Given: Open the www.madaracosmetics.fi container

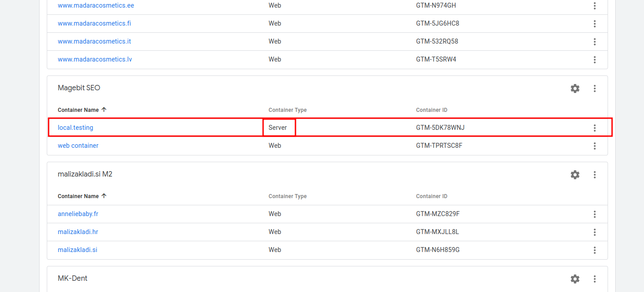Looking at the screenshot, I should 94,23.
